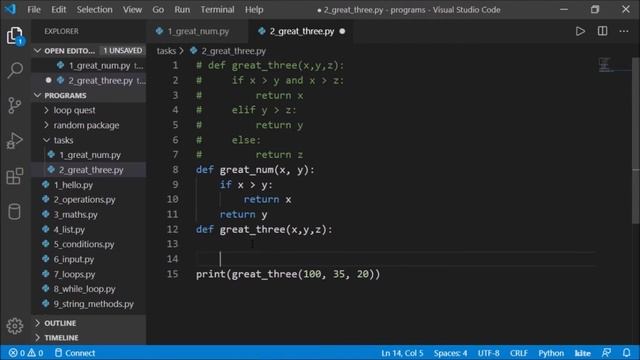This screenshot has width=640, height=360.
Task: Open the Help menu
Action: pyautogui.click(x=254, y=9)
